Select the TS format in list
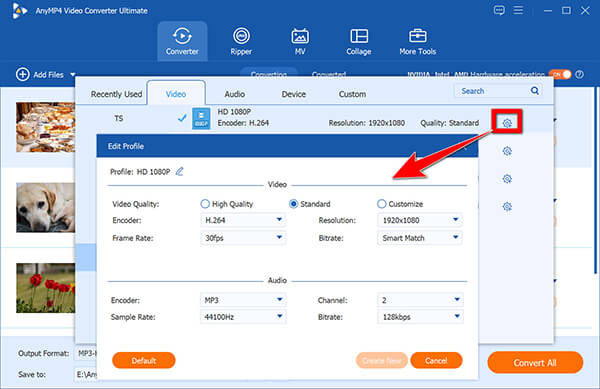This screenshot has width=600, height=389. pyautogui.click(x=119, y=119)
